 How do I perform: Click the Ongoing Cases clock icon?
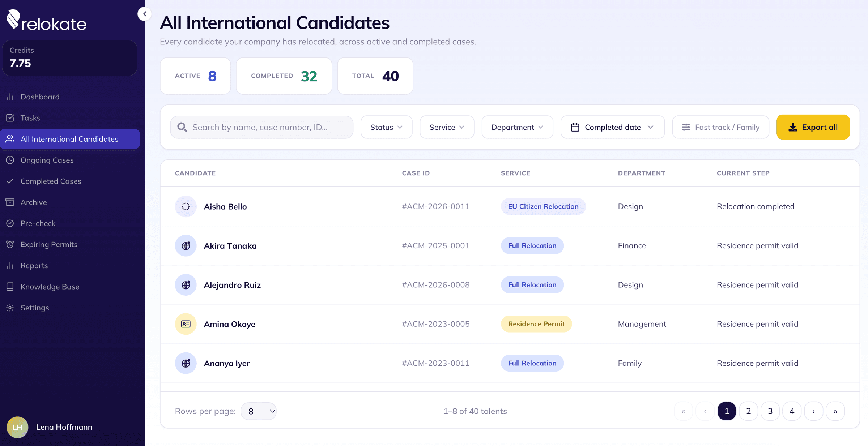click(10, 160)
